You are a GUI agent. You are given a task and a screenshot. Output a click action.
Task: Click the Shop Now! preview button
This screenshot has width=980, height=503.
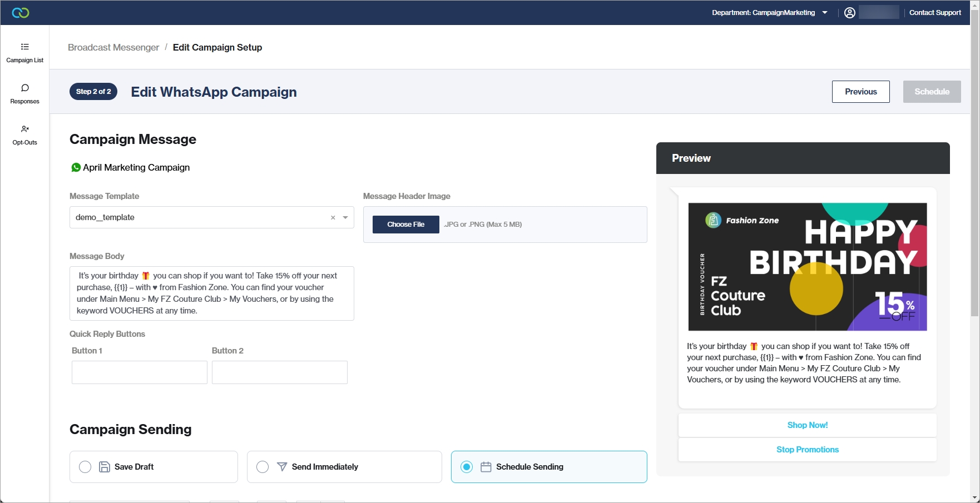807,425
